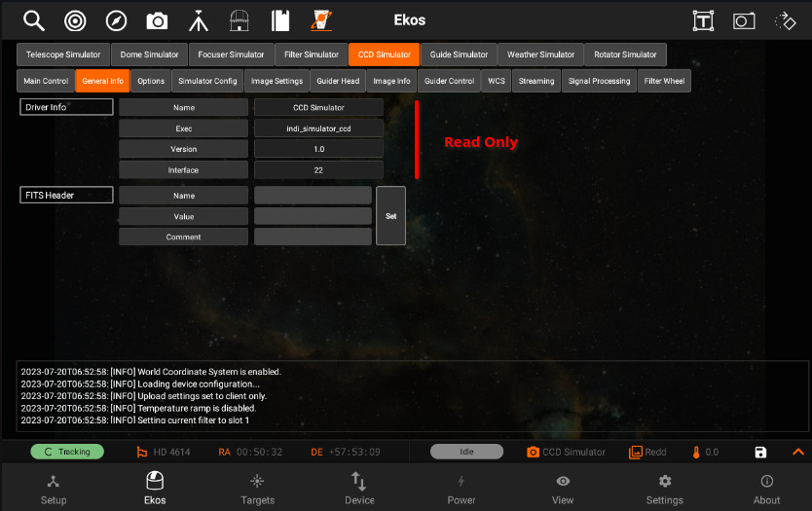
Task: Switch to Focuser Simulator tab
Action: coord(231,55)
